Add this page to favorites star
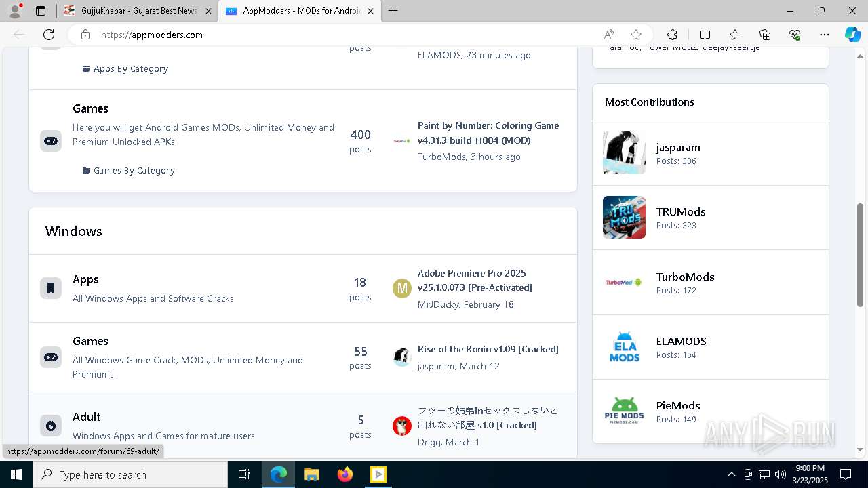 point(636,35)
